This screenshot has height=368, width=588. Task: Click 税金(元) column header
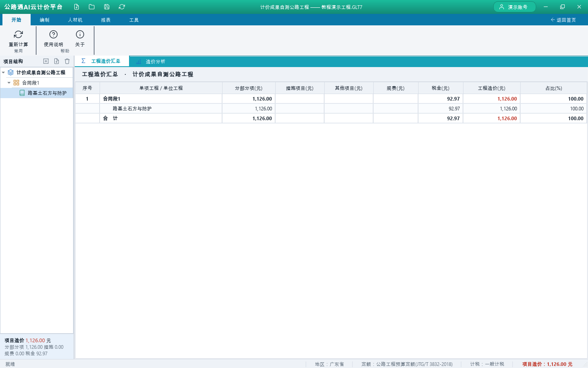[x=441, y=88]
